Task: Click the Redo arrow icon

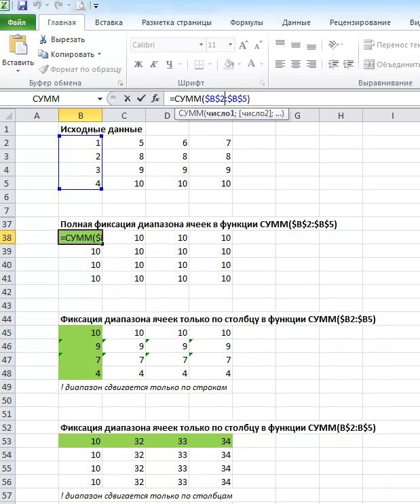Action: coord(58,5)
